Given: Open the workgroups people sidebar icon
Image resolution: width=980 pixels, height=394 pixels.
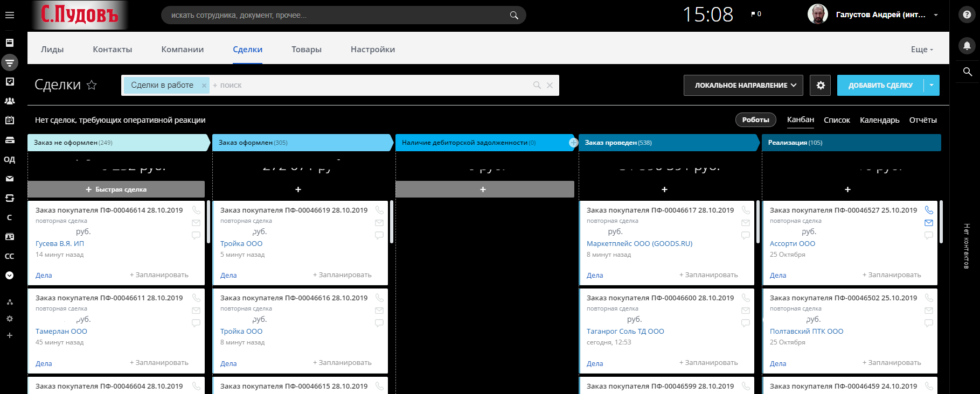Looking at the screenshot, I should point(10,101).
